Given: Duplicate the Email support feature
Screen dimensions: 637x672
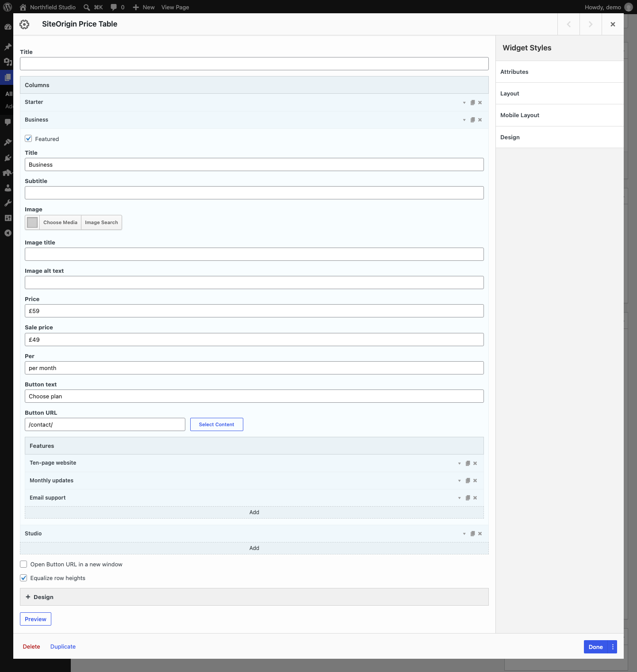Looking at the screenshot, I should pos(468,498).
